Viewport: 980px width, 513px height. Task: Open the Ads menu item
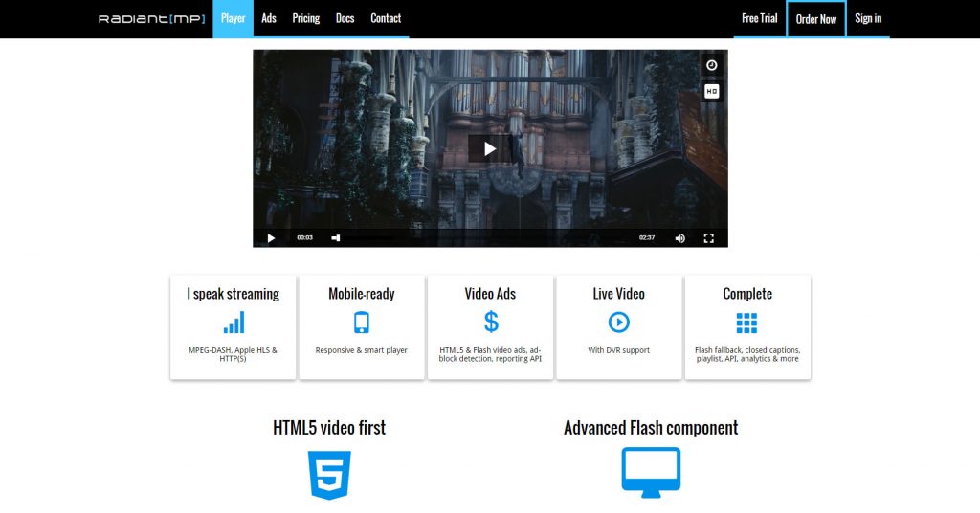pyautogui.click(x=269, y=19)
